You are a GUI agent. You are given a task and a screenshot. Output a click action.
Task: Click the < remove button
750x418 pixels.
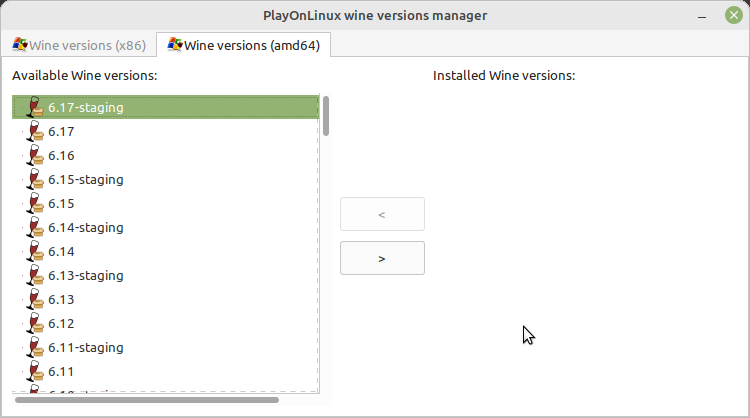[x=382, y=214]
